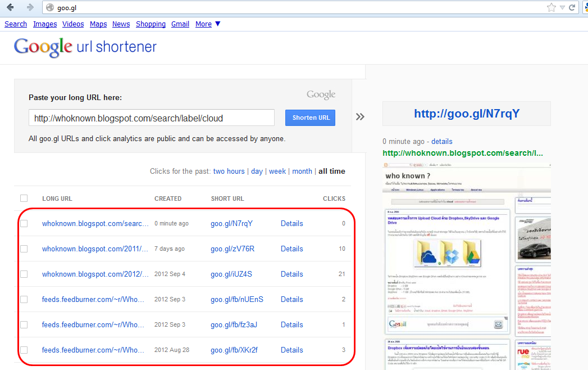The width and height of the screenshot is (588, 370).
Task: Click the who known ? page preview thumbnail
Action: (x=467, y=266)
